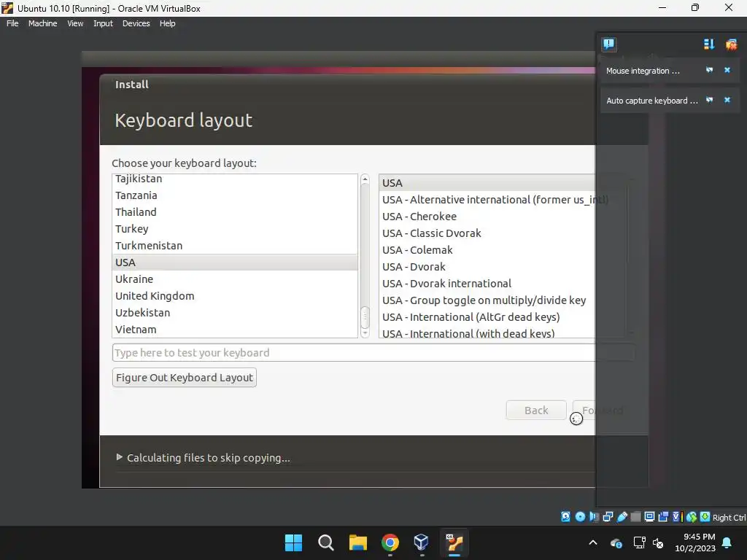Select Uzbekistan in the country list

[235, 312]
